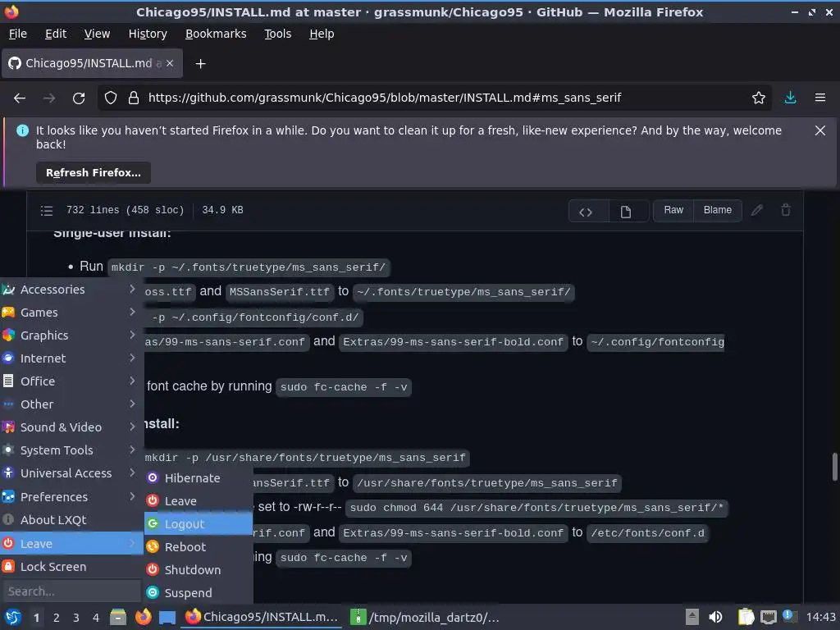
Task: Switch to the Chicago95/INSTALL.md taskbar window
Action: pyautogui.click(x=262, y=617)
